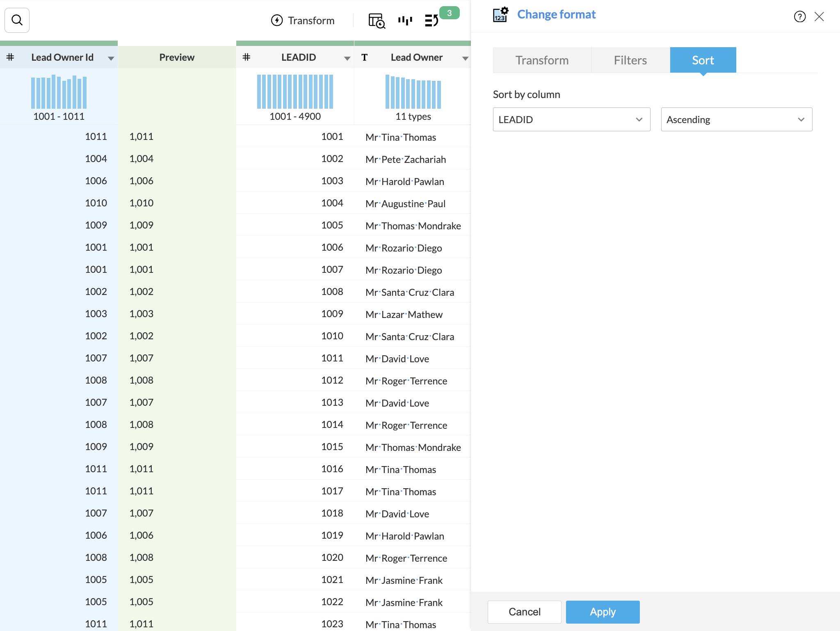Open the data preview table icon

376,21
